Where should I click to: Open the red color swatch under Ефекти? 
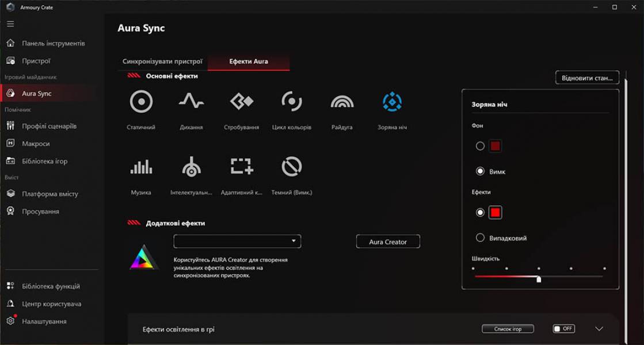(496, 212)
